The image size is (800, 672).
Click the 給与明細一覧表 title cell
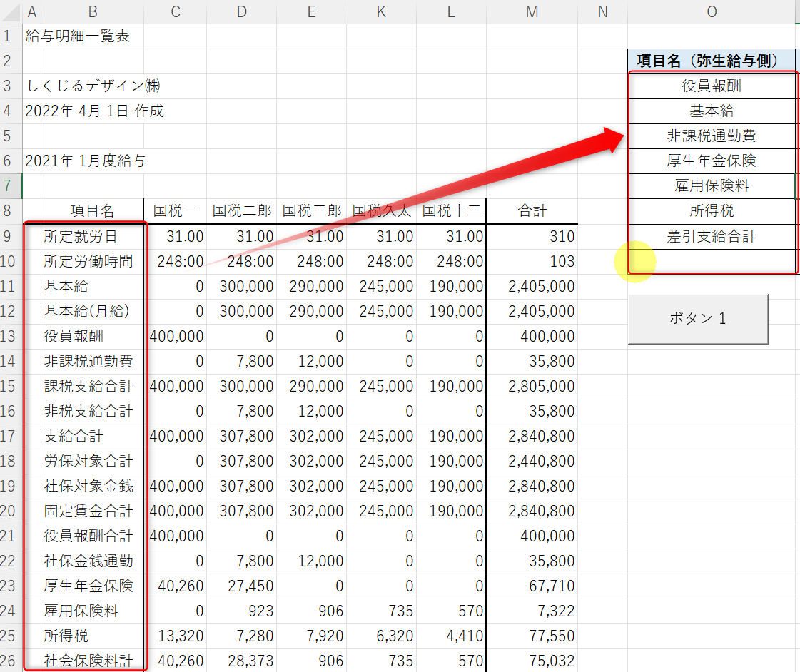[x=77, y=36]
